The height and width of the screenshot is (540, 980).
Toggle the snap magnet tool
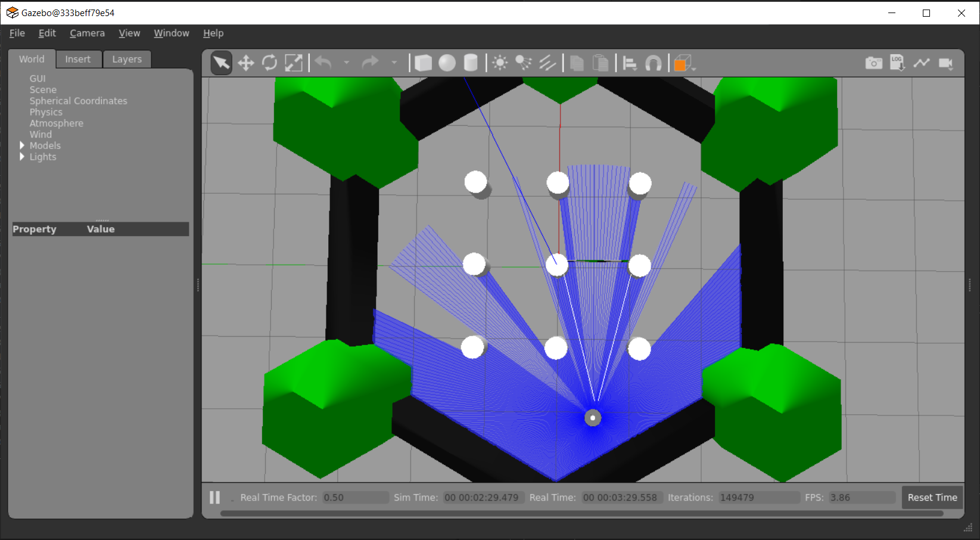(x=654, y=63)
